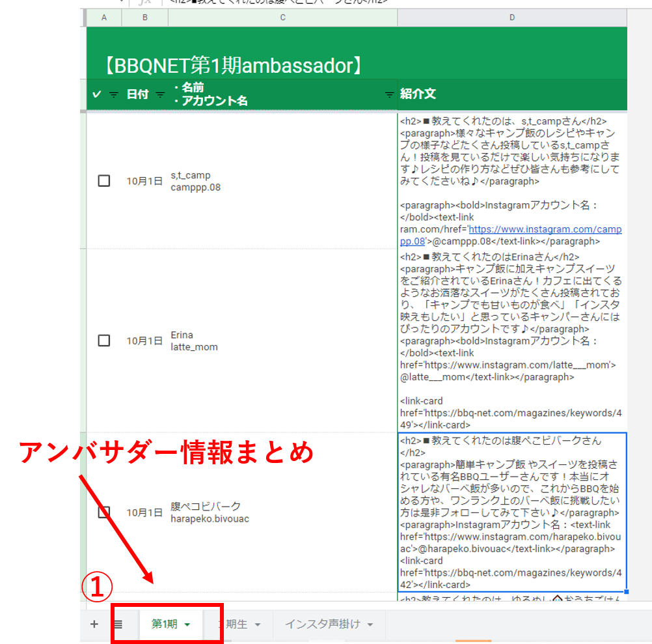652x644 pixels.
Task: Click the formula bar input field
Action: (x=390, y=2)
